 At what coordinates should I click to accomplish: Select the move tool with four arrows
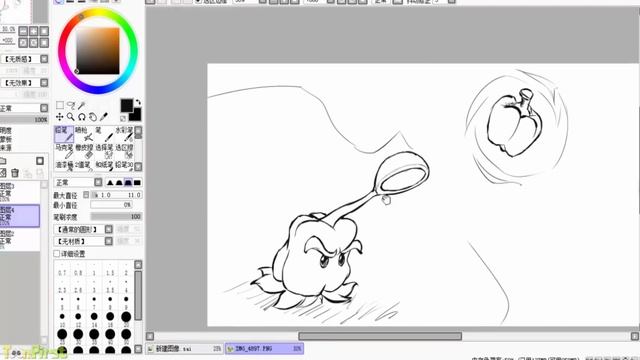click(x=60, y=117)
